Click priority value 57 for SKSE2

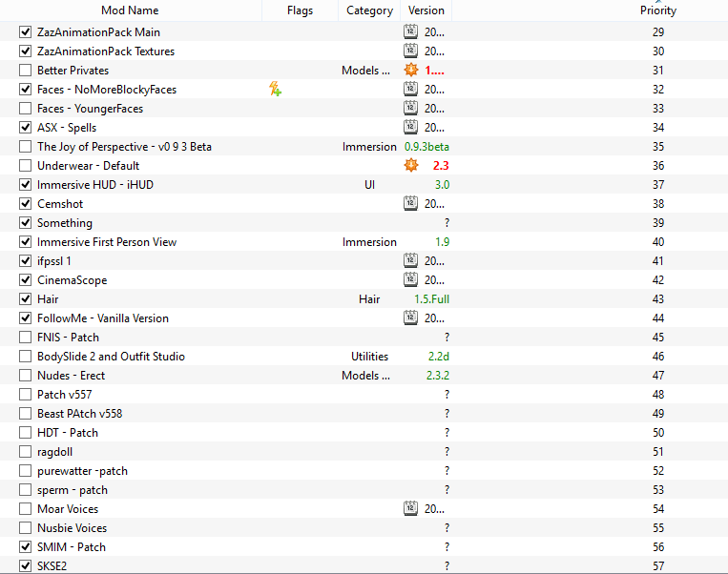[658, 566]
